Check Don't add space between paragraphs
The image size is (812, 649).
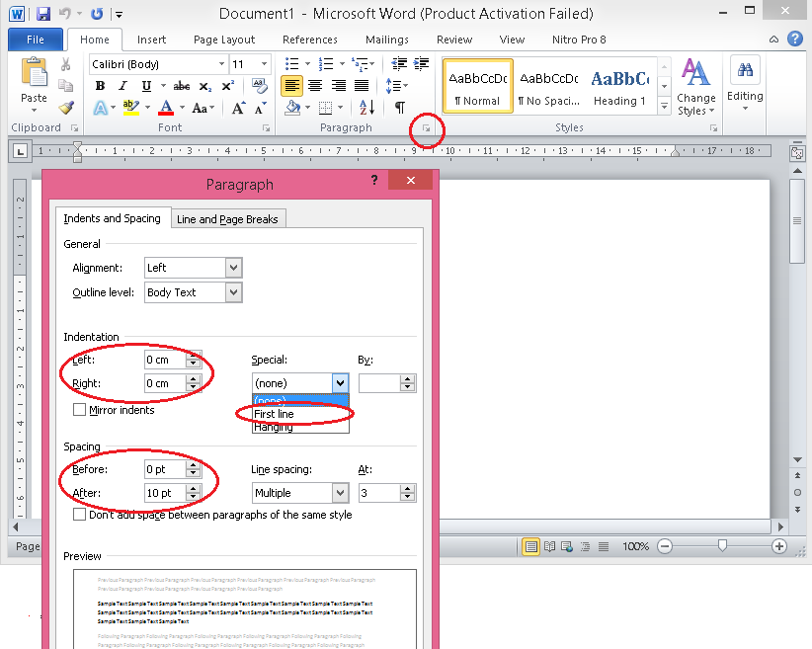pyautogui.click(x=80, y=515)
